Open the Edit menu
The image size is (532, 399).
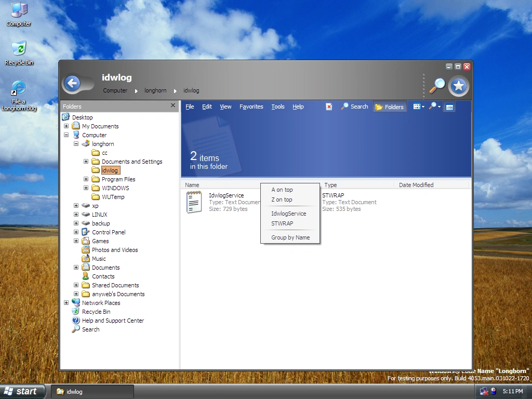coord(207,107)
